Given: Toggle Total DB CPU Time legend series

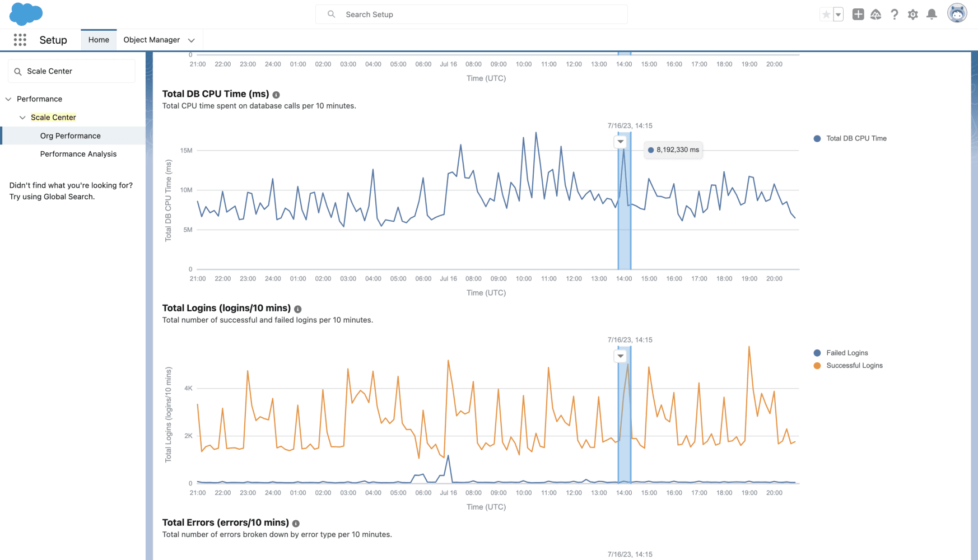Looking at the screenshot, I should [x=850, y=138].
